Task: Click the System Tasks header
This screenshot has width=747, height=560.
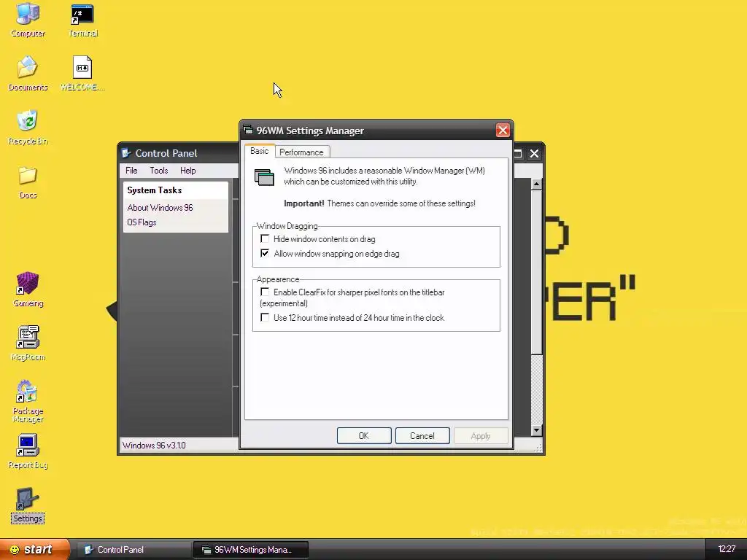Action: [155, 190]
